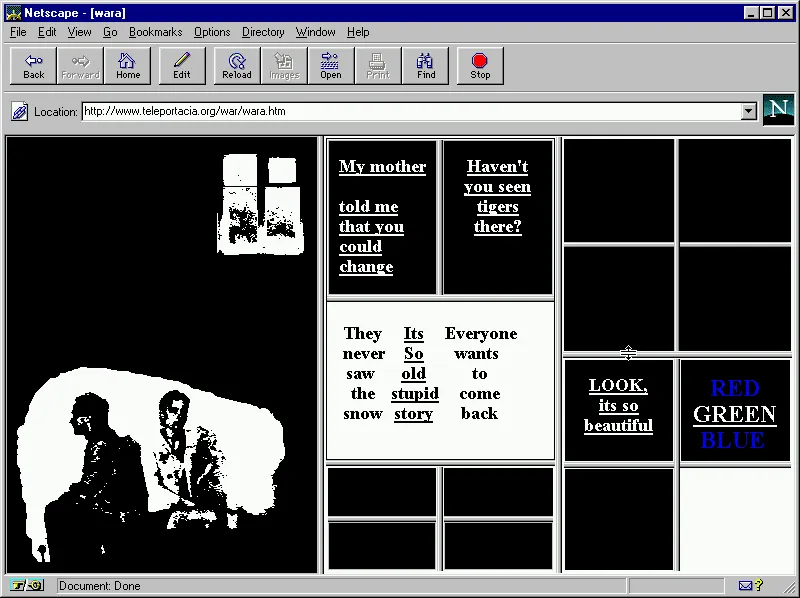Expand the Location URL dropdown arrow
The height and width of the screenshot is (598, 800).
coord(749,112)
